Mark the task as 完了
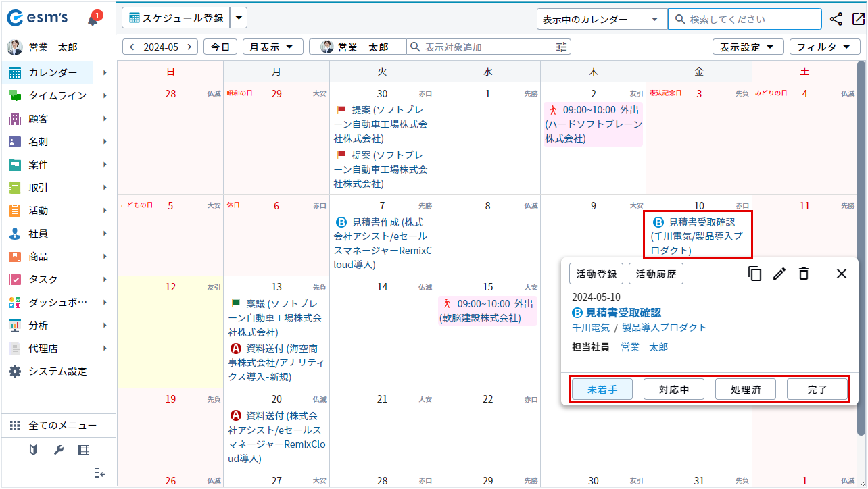The height and width of the screenshot is (489, 868). coord(817,389)
